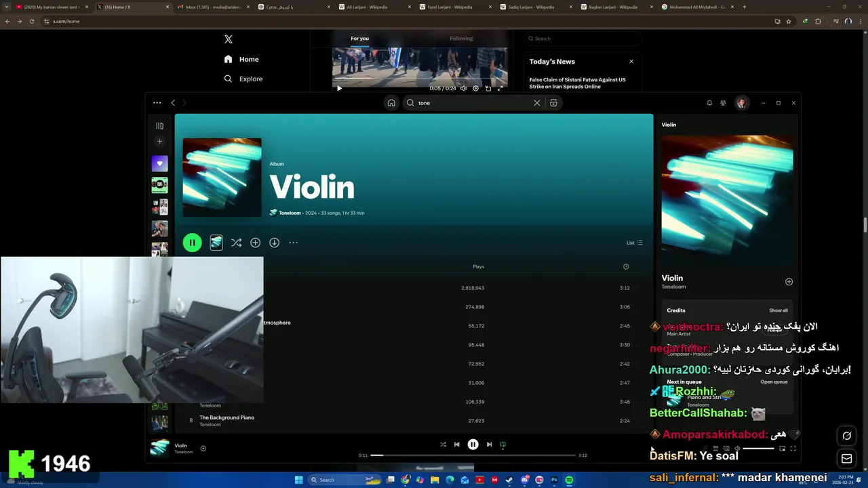
Task: Open the Sistani Fatwa news headline
Action: coord(577,83)
